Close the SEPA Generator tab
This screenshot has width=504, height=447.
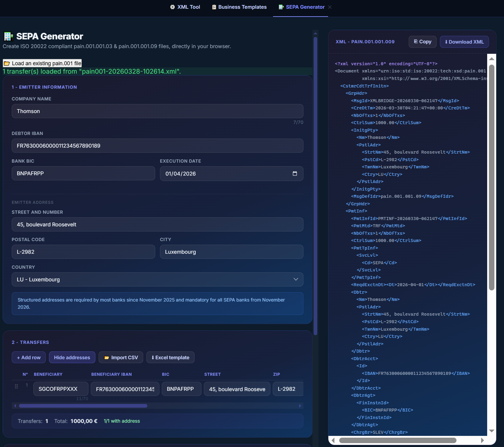(330, 7)
